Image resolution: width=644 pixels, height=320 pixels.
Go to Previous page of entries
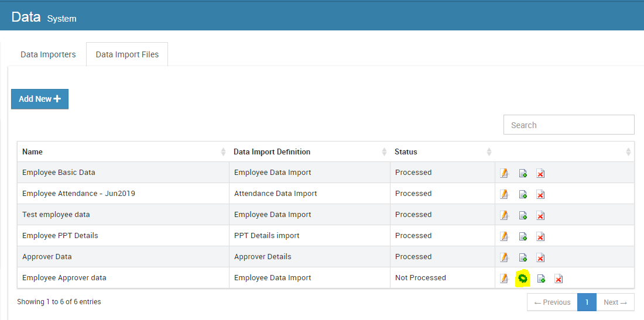click(553, 302)
